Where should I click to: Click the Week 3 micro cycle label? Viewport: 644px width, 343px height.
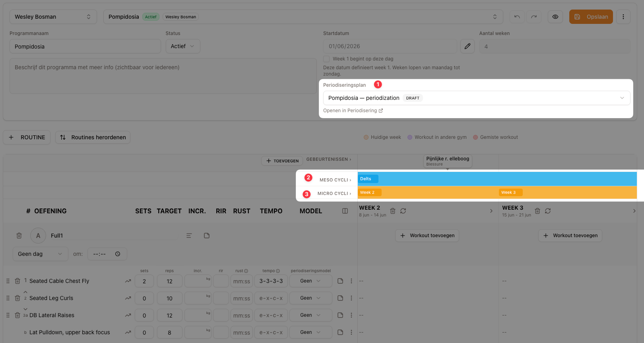tap(510, 193)
